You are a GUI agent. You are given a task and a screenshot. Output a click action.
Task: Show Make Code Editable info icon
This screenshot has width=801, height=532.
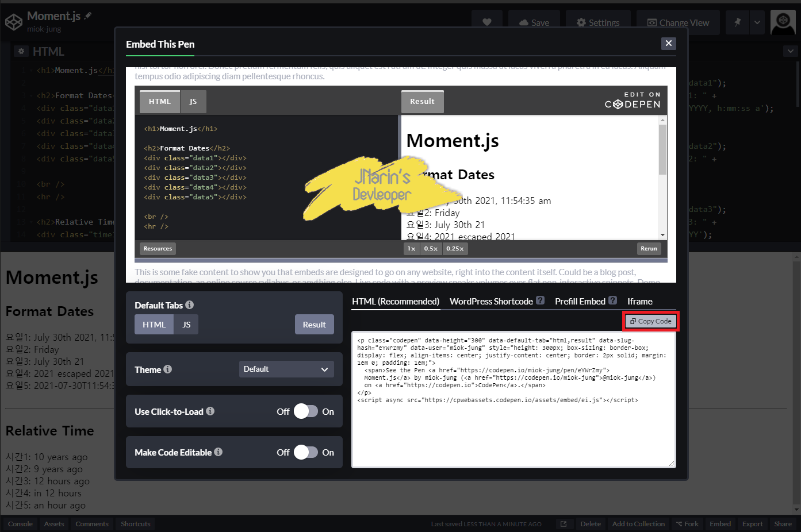218,452
